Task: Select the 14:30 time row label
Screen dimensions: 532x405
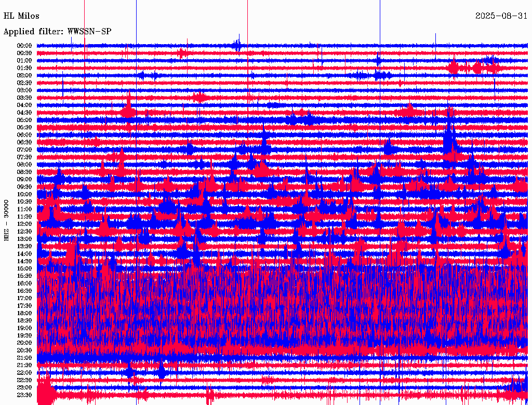Action: (24, 261)
